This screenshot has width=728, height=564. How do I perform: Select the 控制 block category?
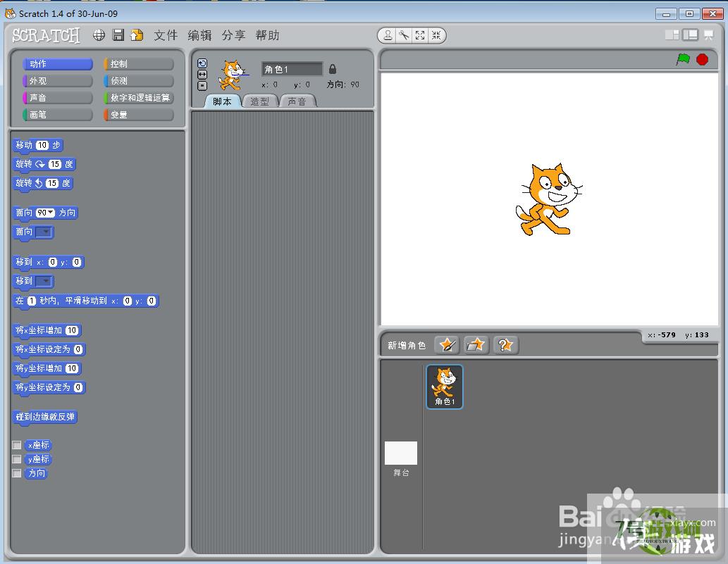tap(139, 64)
